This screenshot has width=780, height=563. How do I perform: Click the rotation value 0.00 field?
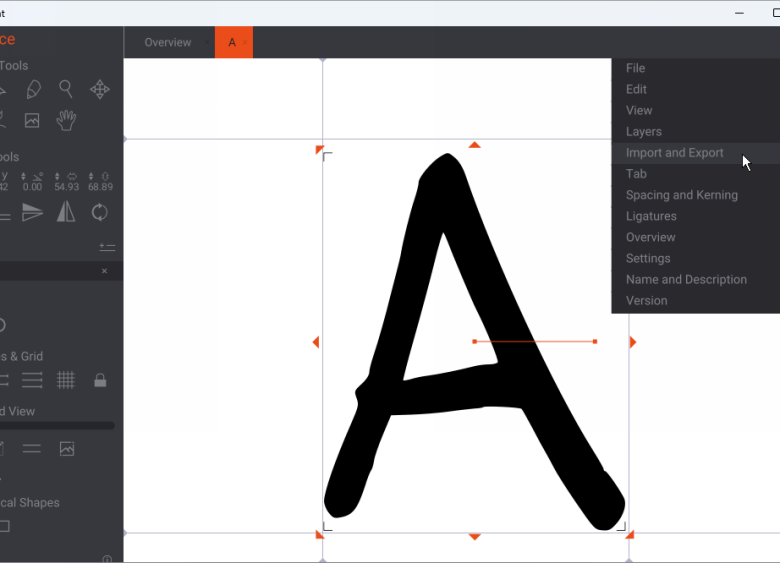point(32,187)
